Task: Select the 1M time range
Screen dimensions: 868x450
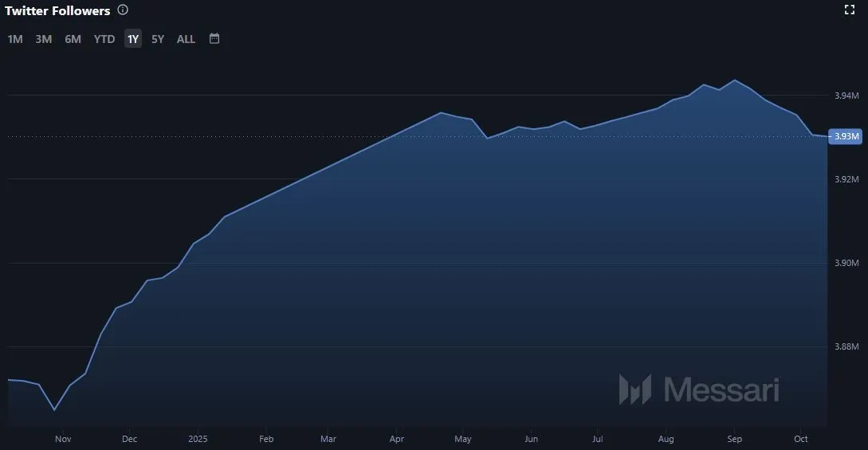Action: pyautogui.click(x=15, y=39)
